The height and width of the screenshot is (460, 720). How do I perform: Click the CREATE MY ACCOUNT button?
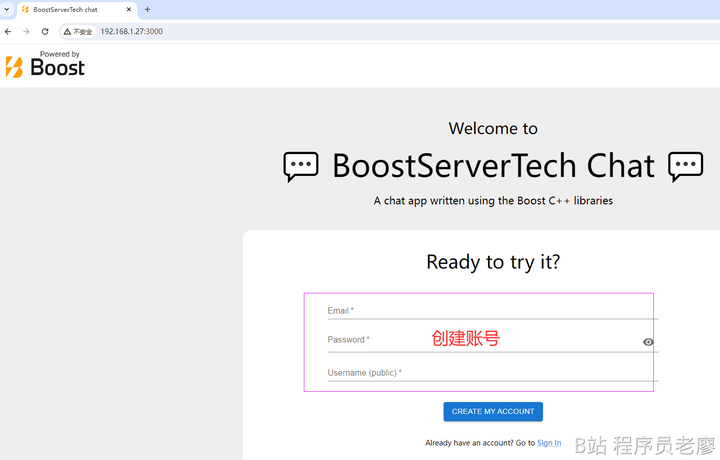(493, 412)
